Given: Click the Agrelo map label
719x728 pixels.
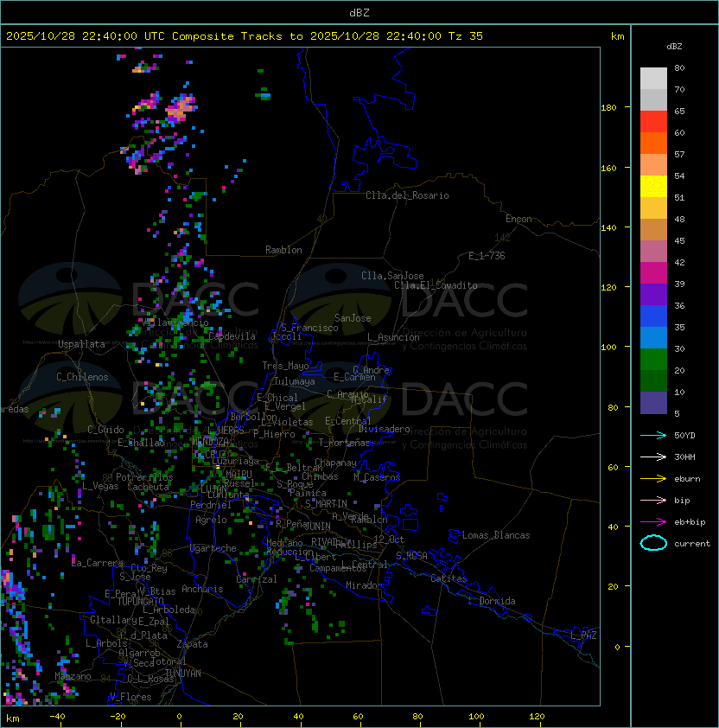Looking at the screenshot, I should click(x=211, y=520).
